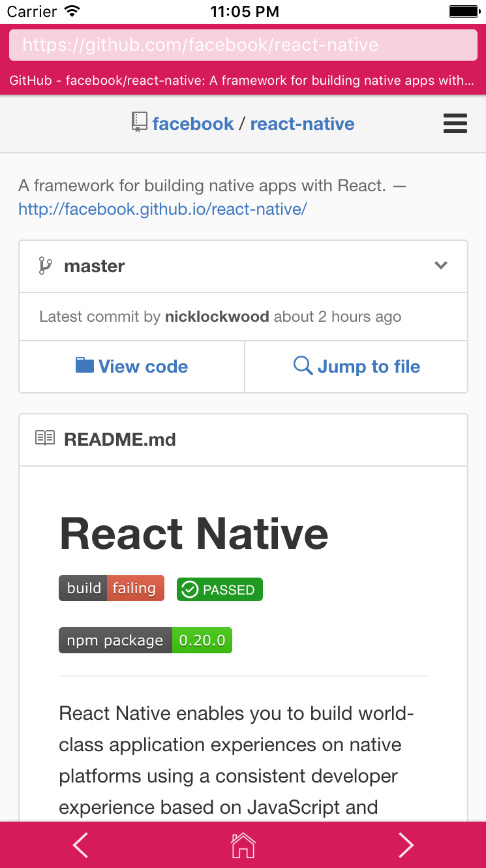This screenshot has width=486, height=868.
Task: Open the facebook.github.io/react-native link
Action: coord(162,209)
